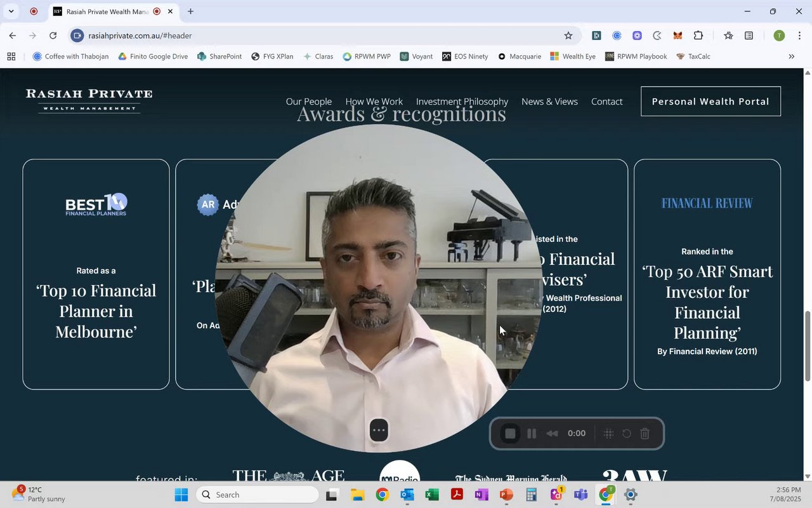Open File Explorer from the taskbar
Image resolution: width=812 pixels, height=508 pixels.
coord(358,495)
